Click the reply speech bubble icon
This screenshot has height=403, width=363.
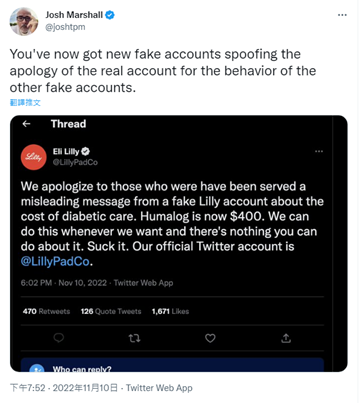[x=59, y=338]
